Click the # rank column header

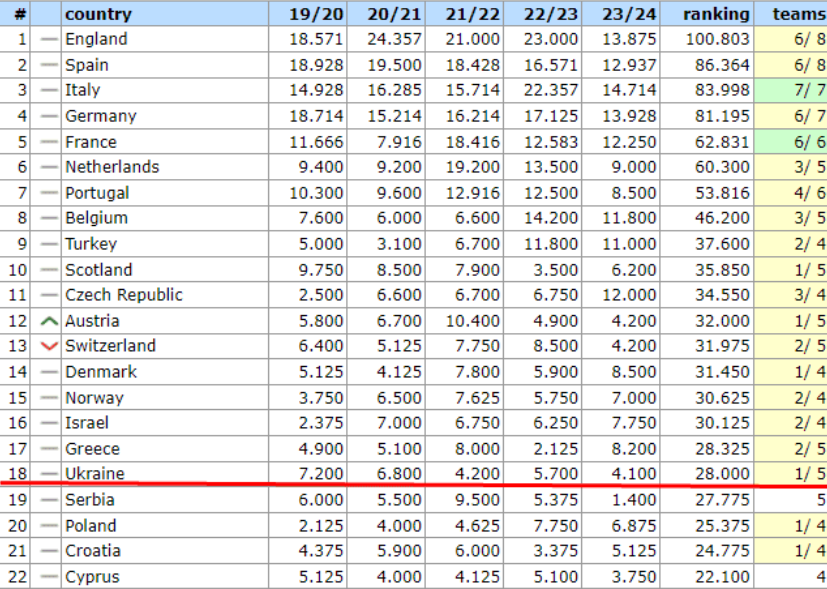20,14
